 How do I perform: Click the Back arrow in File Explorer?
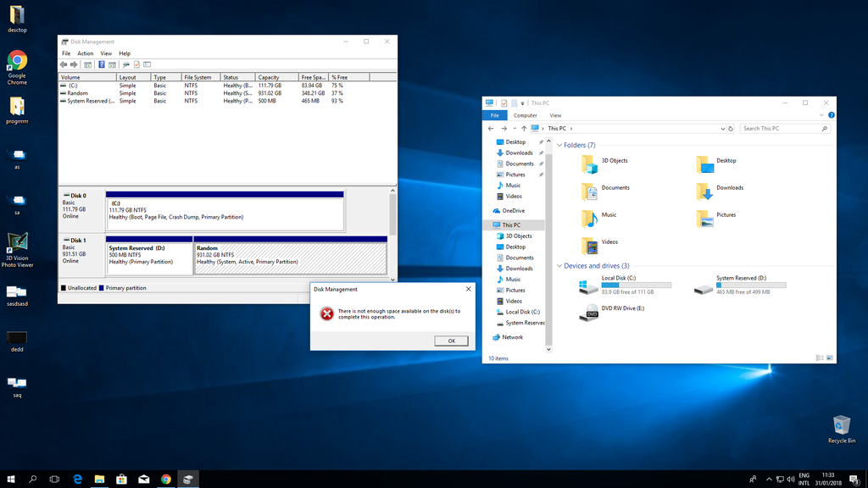(491, 129)
